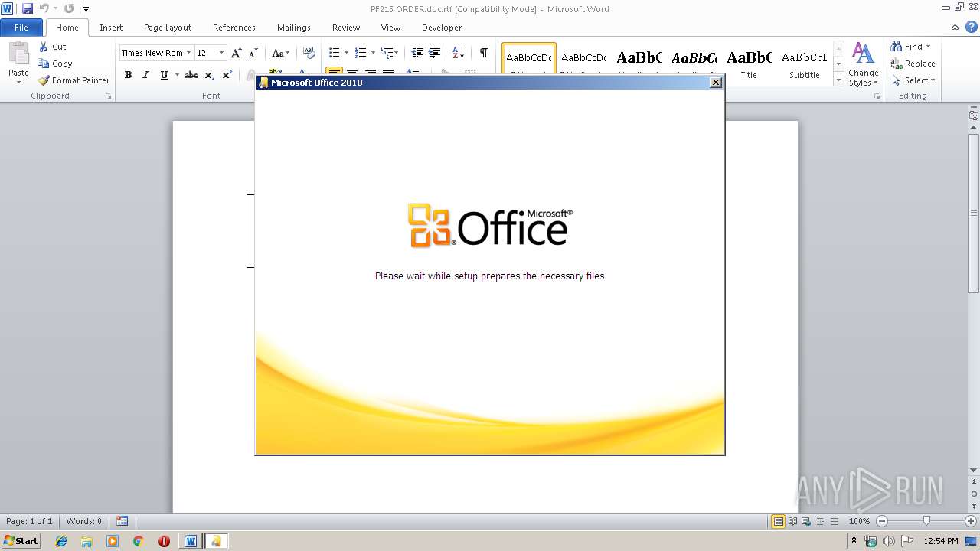Click the Replace button

[x=913, y=64]
